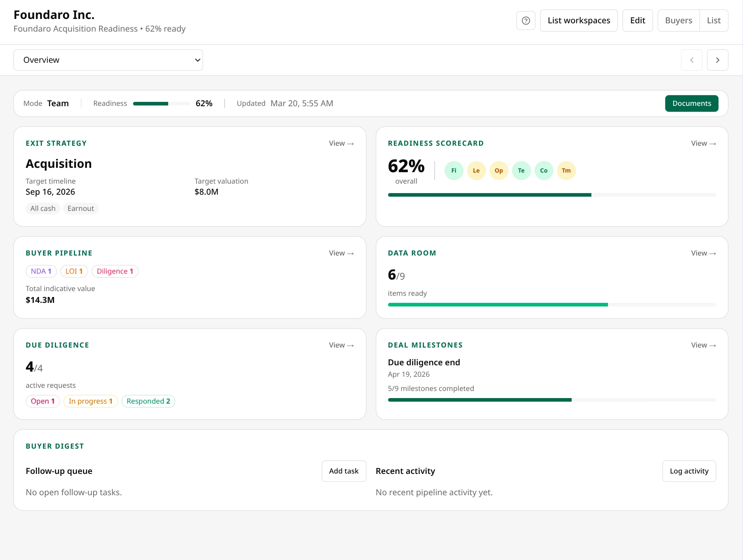
Task: Click Log activity in Buyer Digest
Action: 689,471
